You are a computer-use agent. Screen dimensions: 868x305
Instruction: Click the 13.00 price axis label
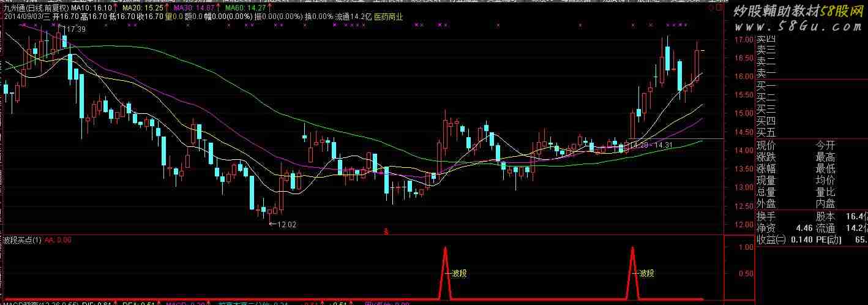click(743, 187)
